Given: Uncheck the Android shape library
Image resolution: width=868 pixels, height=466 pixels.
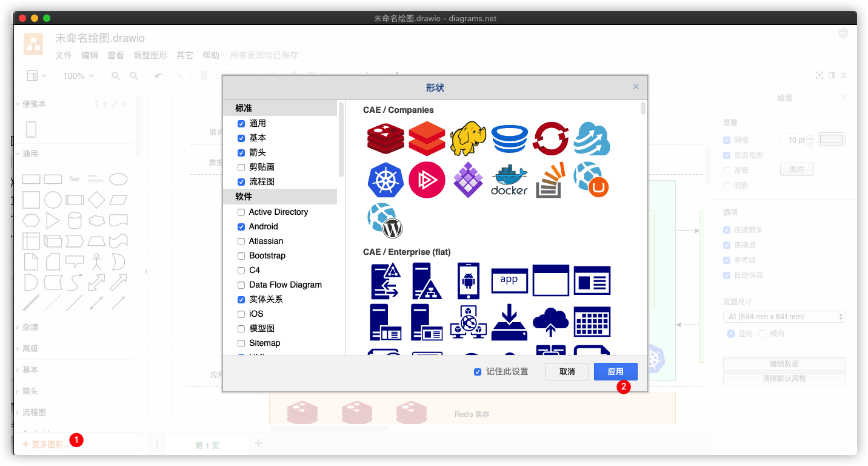Looking at the screenshot, I should click(241, 227).
